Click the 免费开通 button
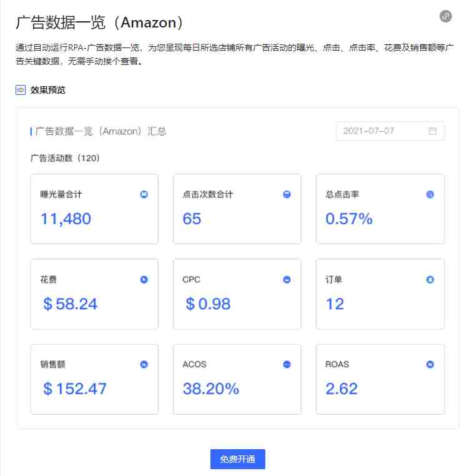 point(238,459)
